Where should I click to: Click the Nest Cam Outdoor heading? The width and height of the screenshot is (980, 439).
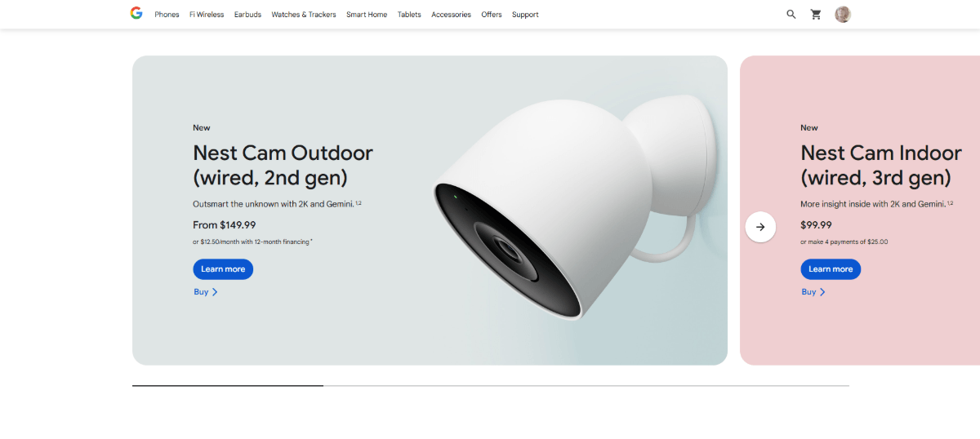(x=283, y=165)
